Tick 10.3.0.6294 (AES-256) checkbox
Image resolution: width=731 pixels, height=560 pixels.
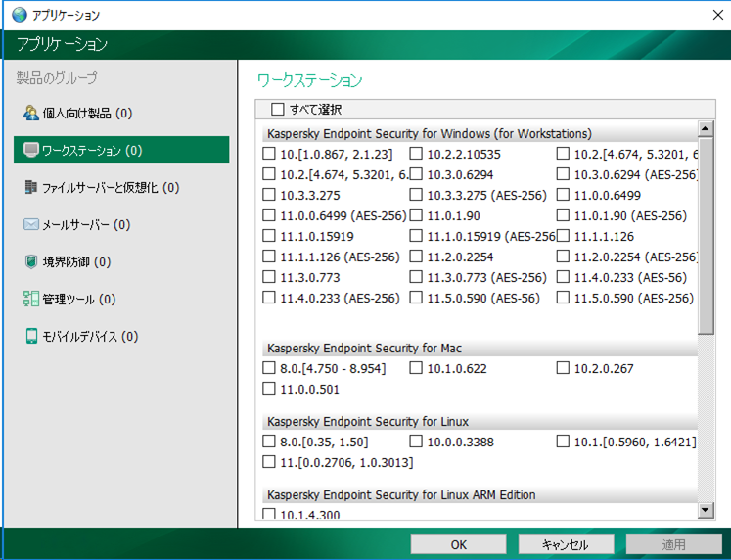click(563, 174)
